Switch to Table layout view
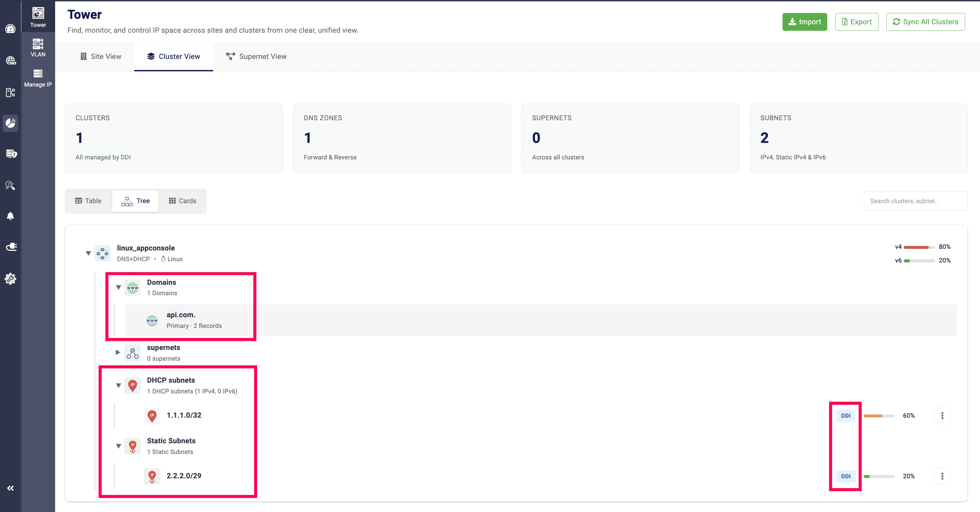The image size is (980, 512). coord(88,201)
